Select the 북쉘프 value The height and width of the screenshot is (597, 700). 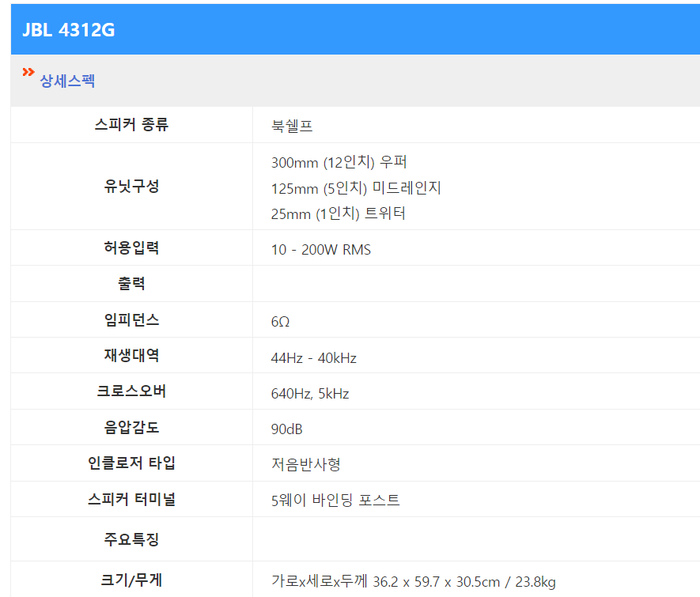(292, 126)
